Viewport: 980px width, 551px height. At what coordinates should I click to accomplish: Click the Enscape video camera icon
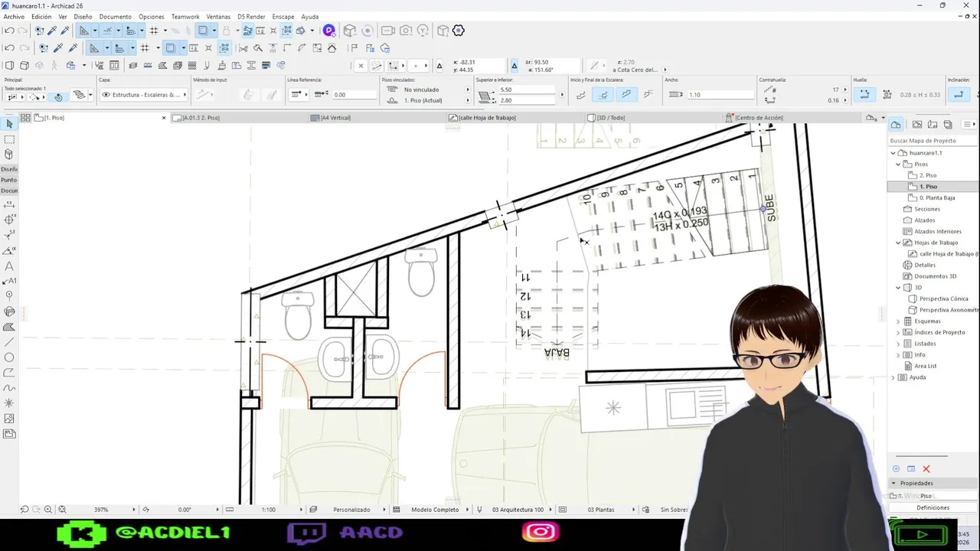click(388, 31)
